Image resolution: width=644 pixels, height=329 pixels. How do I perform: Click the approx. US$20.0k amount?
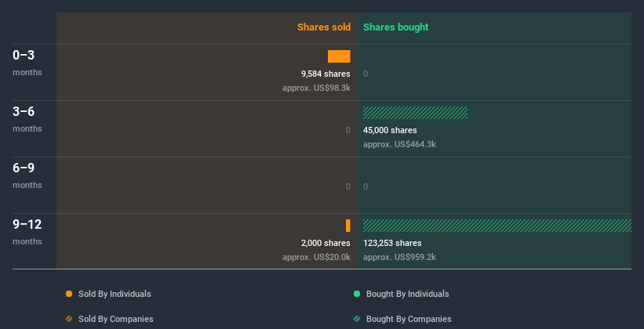[x=316, y=257]
